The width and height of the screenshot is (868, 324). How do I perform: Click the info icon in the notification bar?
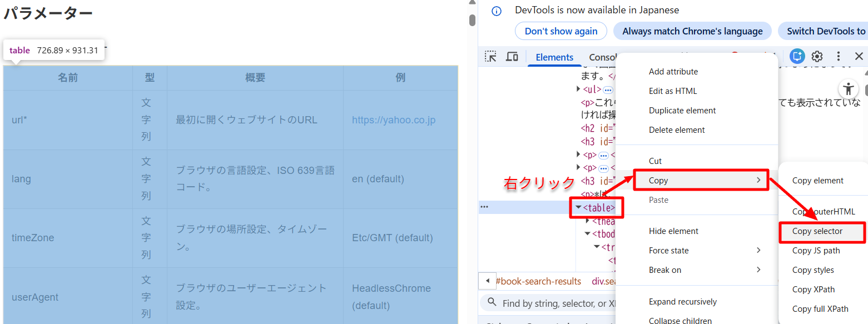tap(497, 11)
